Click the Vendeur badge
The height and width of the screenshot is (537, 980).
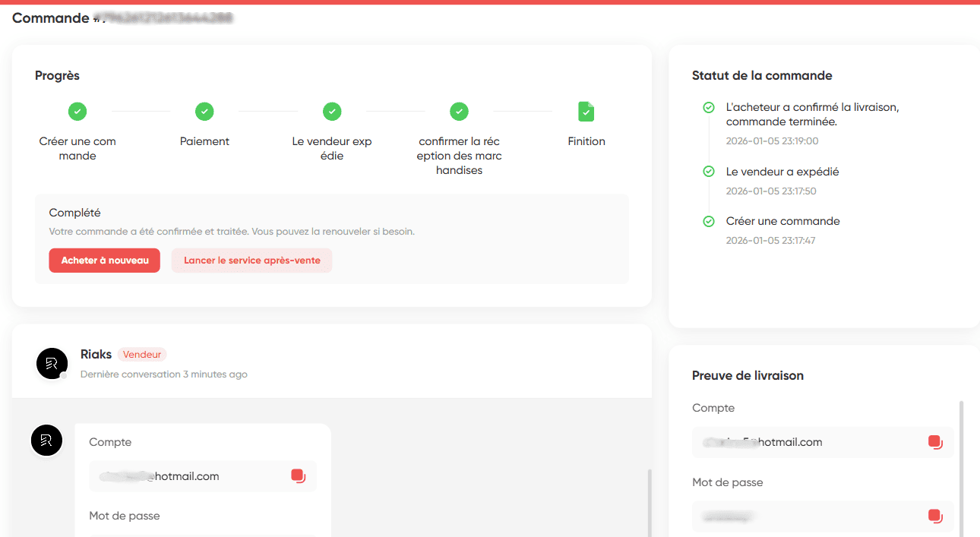point(142,355)
